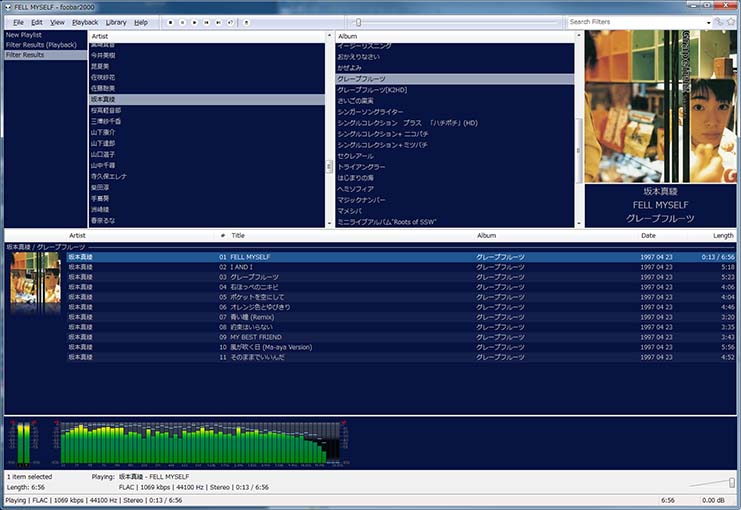Open the Edit menu

point(36,22)
